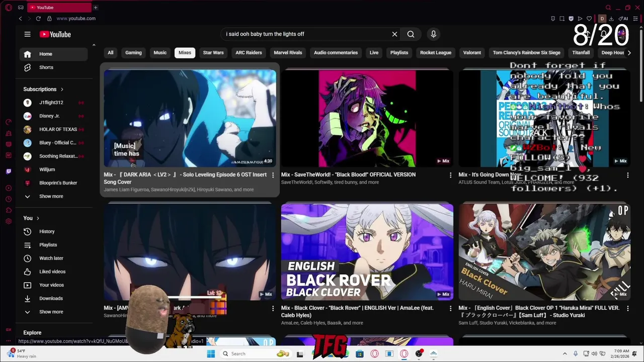This screenshot has width=644, height=362.
Task: Open Disney Jr. subscription
Action: point(54,116)
